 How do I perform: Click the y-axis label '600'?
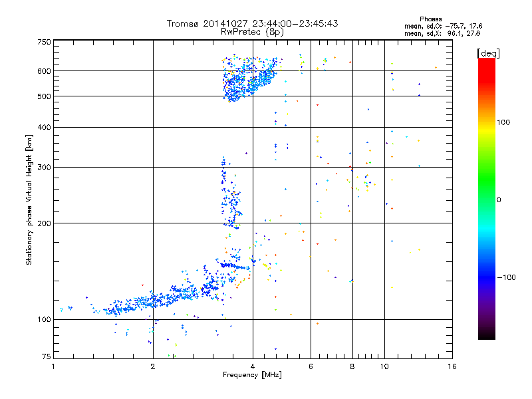click(44, 71)
